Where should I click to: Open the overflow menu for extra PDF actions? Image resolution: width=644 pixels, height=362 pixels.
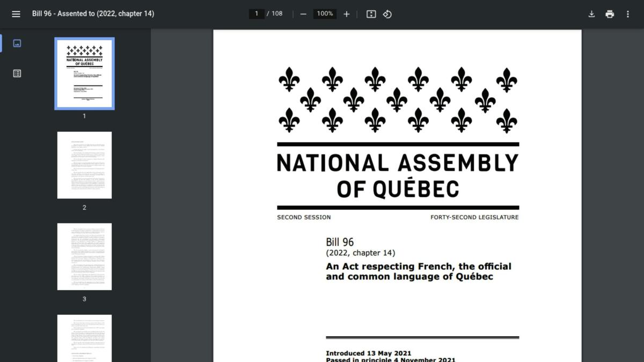[627, 13]
